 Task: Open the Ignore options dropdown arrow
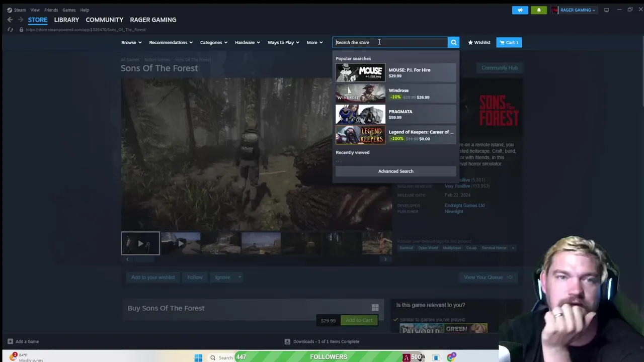(x=239, y=277)
